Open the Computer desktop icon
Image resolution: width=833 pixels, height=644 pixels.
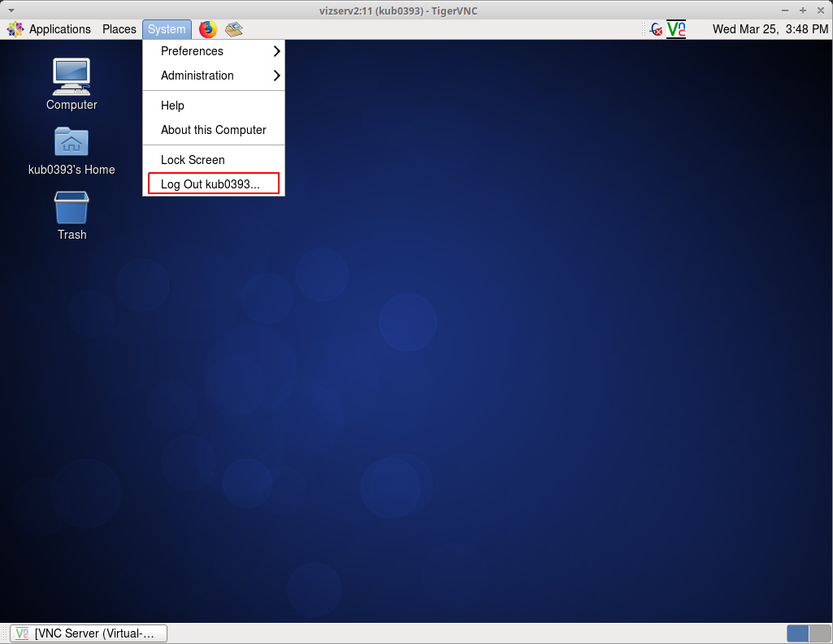pos(72,77)
